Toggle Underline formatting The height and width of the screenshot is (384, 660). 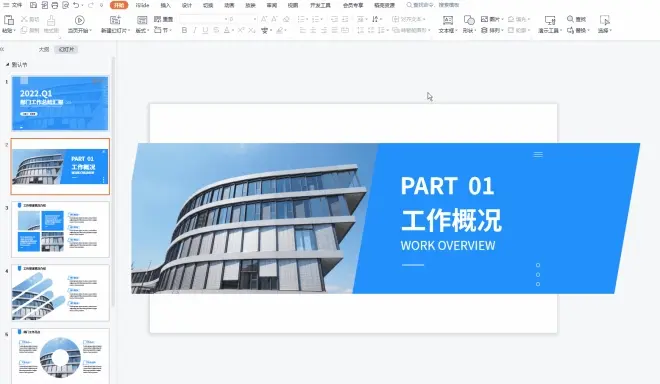[x=205, y=30]
